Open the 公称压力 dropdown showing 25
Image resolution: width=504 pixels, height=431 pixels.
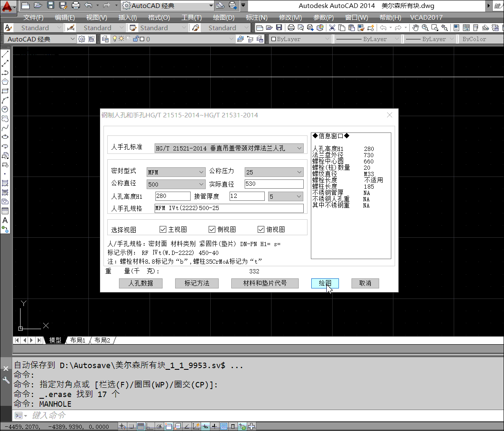tap(274, 172)
